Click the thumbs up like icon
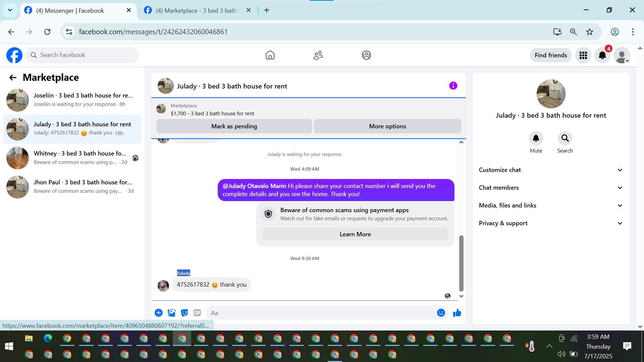Image resolution: width=644 pixels, height=362 pixels. (457, 313)
